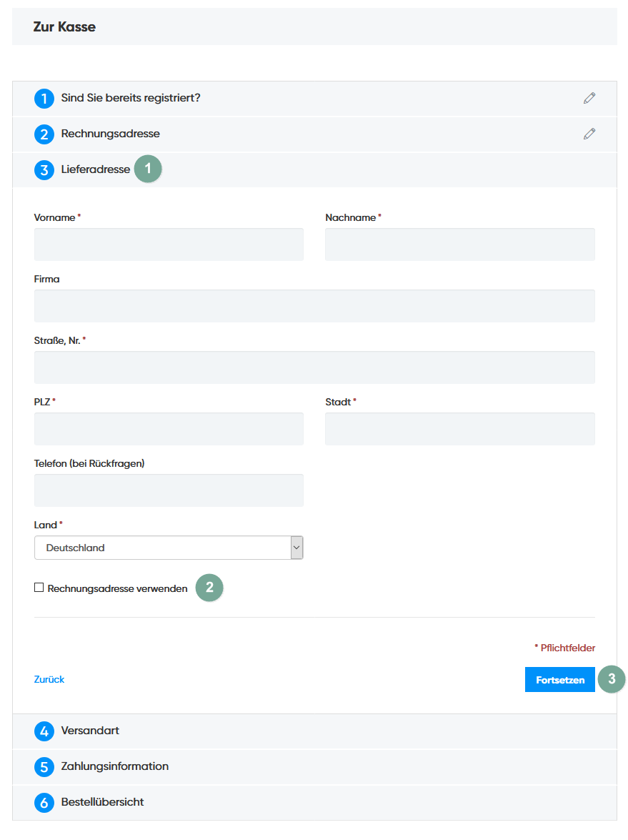Click the blue step 5 number badge
The height and width of the screenshot is (840, 628).
tap(44, 767)
